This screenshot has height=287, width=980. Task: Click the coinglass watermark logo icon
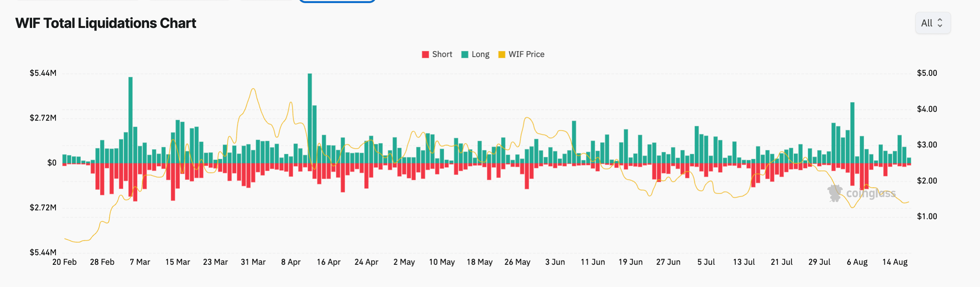click(835, 193)
